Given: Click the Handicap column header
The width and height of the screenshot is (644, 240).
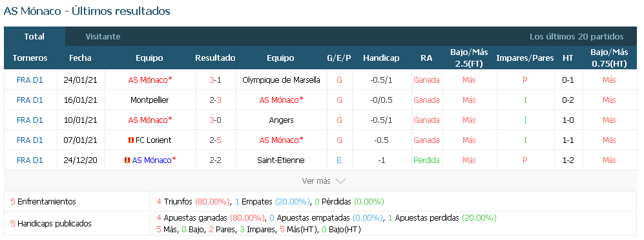Looking at the screenshot, I should (x=381, y=58).
